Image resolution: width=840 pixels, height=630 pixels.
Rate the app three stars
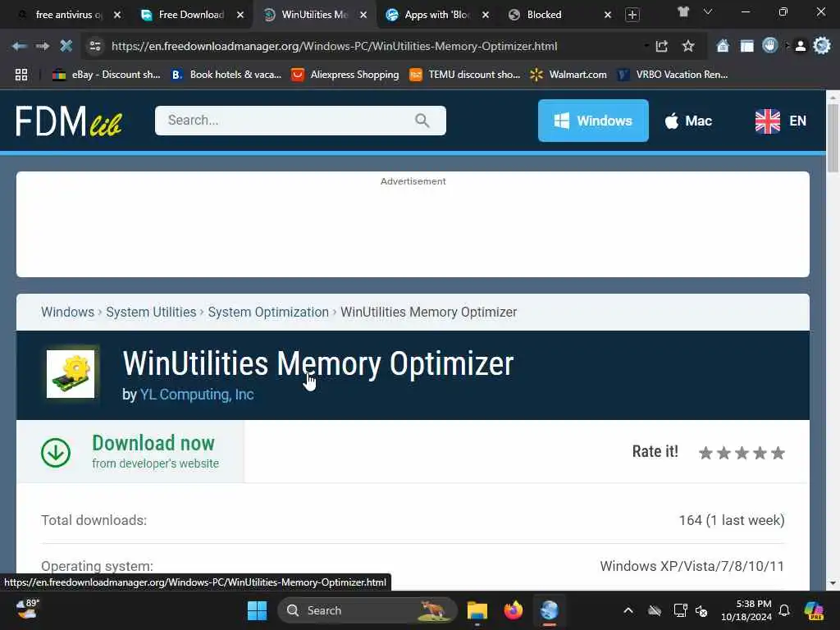point(742,453)
